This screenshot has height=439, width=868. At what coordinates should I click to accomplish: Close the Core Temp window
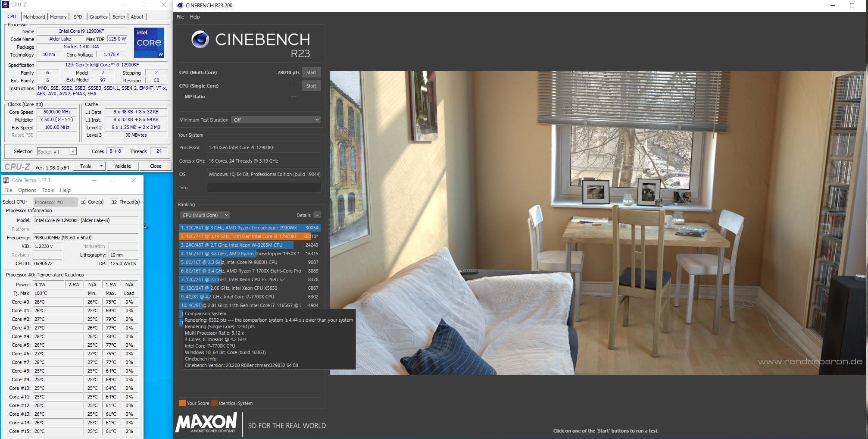pos(134,180)
